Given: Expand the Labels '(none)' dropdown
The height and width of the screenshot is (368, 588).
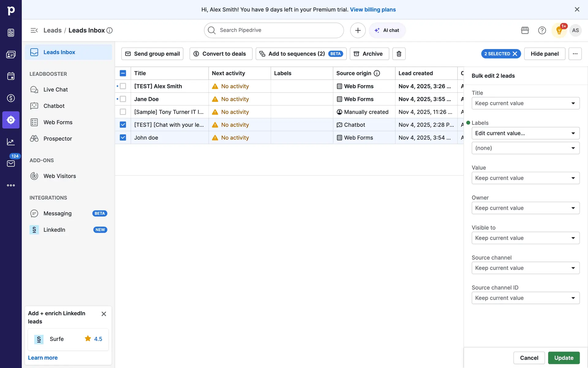Looking at the screenshot, I should (525, 148).
